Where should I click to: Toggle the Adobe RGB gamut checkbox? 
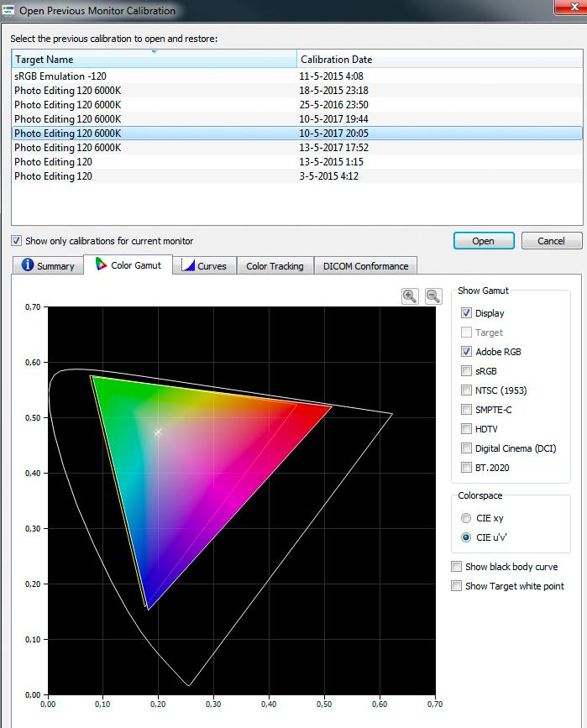click(466, 352)
